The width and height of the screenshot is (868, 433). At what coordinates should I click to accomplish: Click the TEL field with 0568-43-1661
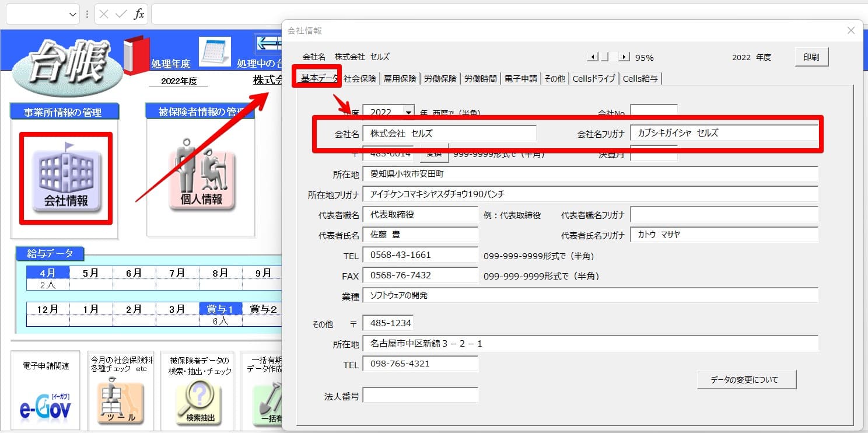click(420, 255)
